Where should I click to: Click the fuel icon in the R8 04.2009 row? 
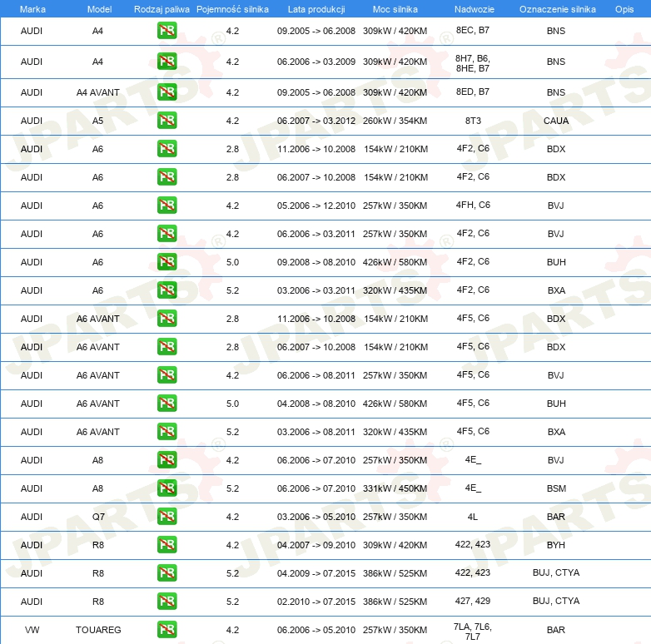click(x=166, y=572)
